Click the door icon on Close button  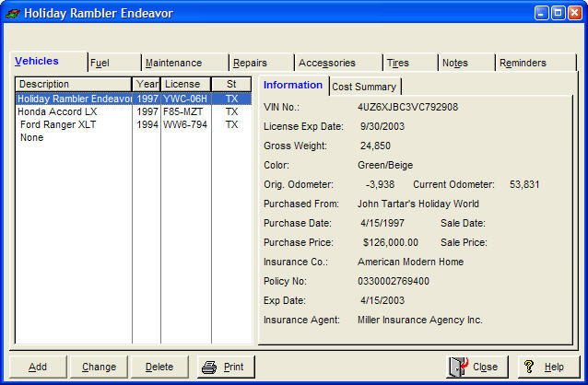coord(458,367)
